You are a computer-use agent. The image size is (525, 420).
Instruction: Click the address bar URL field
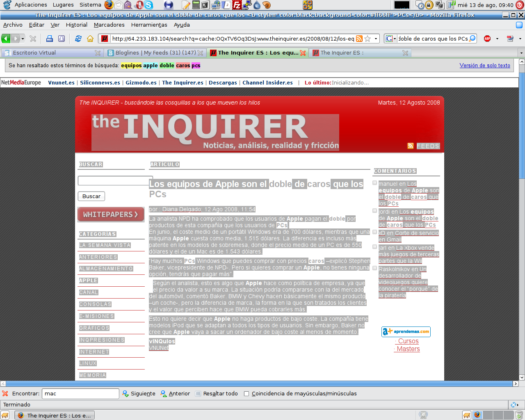233,39
